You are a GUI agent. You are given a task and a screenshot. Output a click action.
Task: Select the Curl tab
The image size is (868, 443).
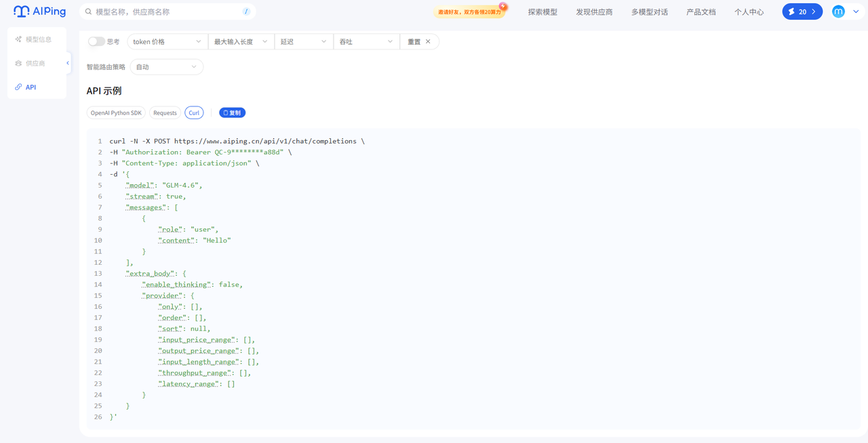194,113
